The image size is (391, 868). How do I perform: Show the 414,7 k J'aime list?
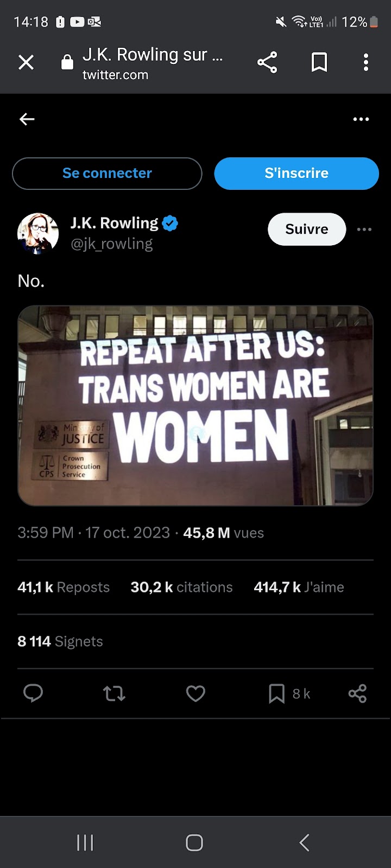pyautogui.click(x=299, y=587)
